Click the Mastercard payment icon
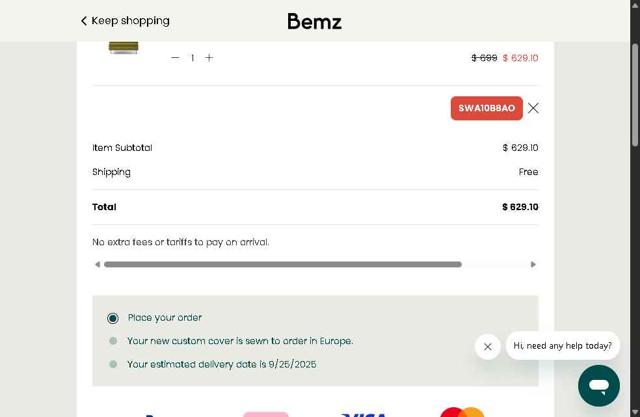The width and height of the screenshot is (640, 417). point(462,412)
